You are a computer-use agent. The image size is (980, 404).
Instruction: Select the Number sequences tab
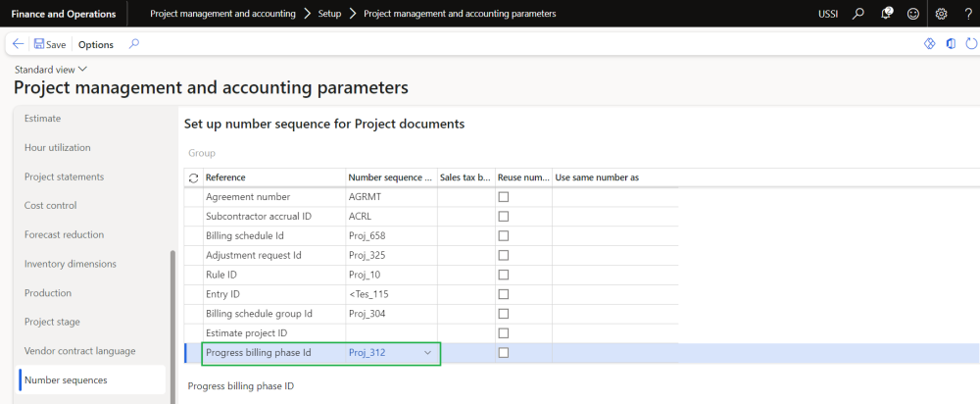pyautogui.click(x=66, y=379)
